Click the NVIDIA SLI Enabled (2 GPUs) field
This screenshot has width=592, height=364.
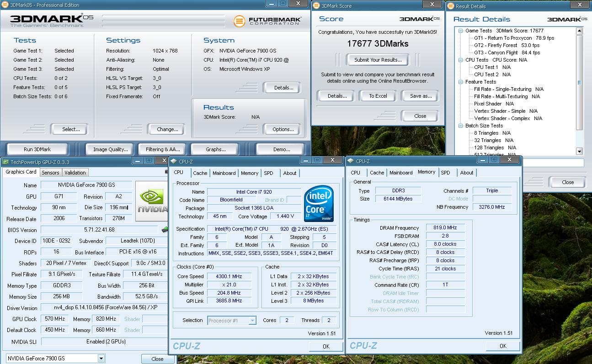point(106,342)
